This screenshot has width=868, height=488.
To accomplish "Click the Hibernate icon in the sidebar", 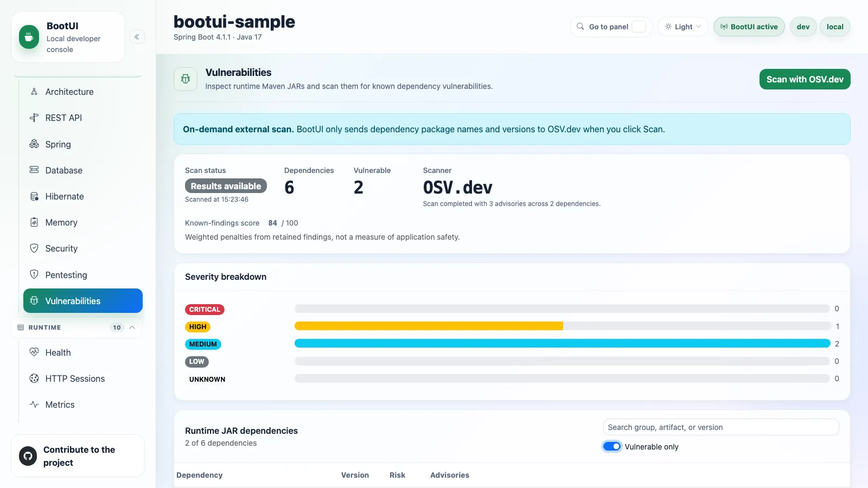I will [34, 196].
